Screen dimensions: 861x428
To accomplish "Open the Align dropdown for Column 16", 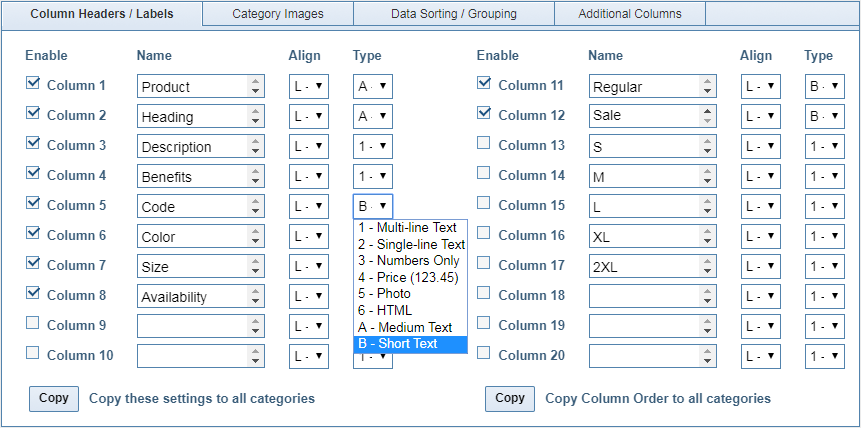I will [760, 237].
